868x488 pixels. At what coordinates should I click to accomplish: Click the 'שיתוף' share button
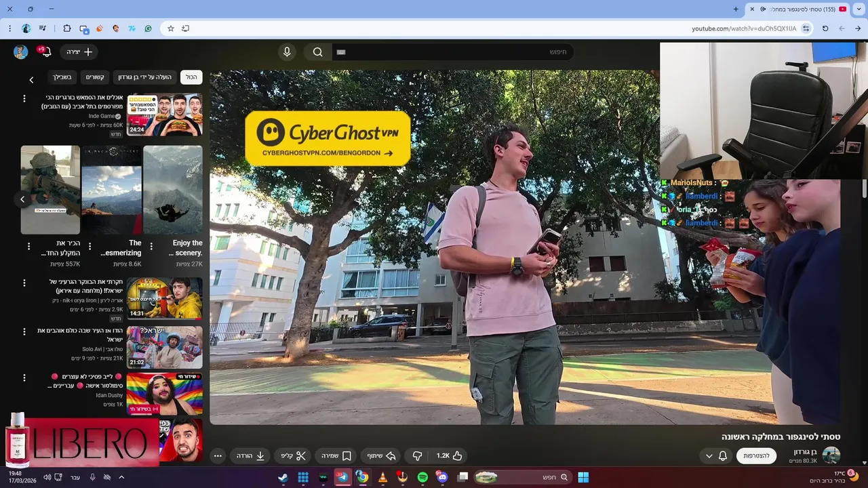coord(381,456)
